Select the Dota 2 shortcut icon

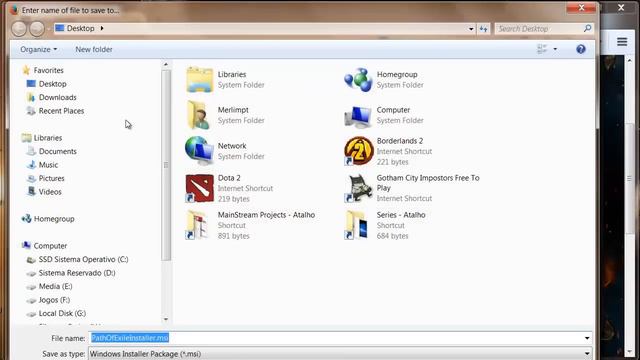pyautogui.click(x=200, y=188)
